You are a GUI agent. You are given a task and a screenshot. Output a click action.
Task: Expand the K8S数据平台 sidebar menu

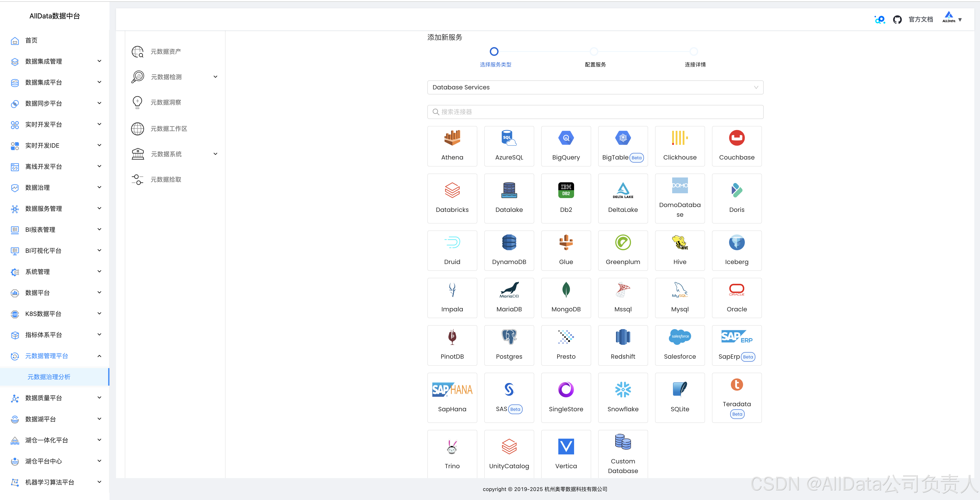click(x=55, y=314)
